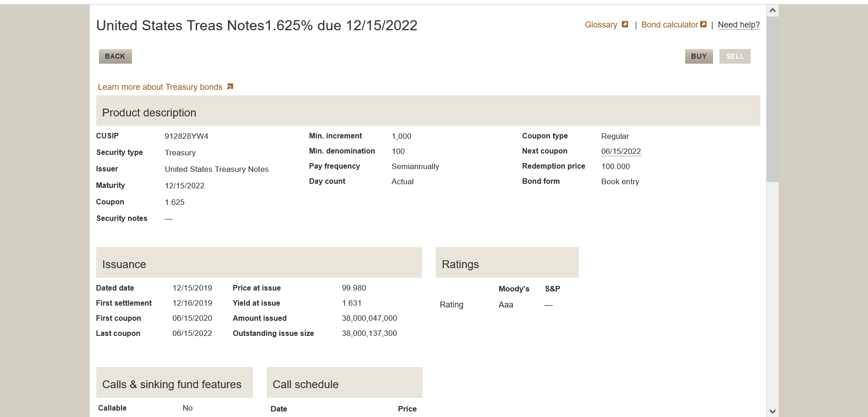The height and width of the screenshot is (417, 868).
Task: Click the Last coupon value 06/15/2022
Action: pos(192,333)
